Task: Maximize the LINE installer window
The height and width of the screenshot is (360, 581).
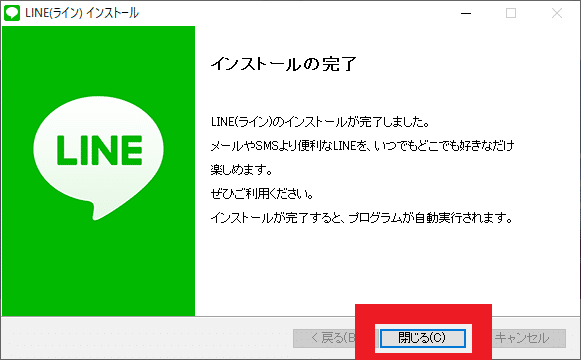Action: 511,13
